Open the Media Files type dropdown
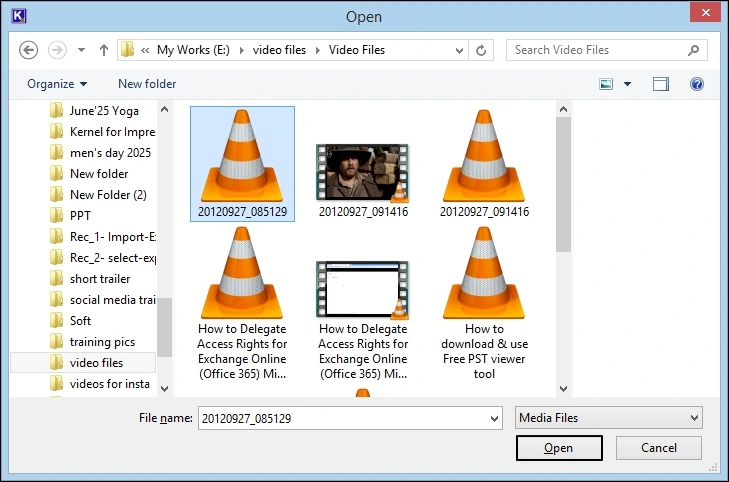Viewport: 729px width, 482px height. pos(609,418)
